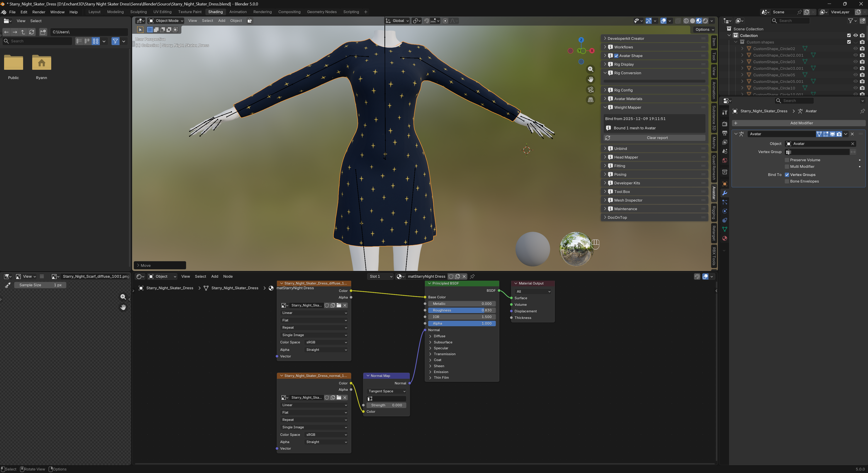This screenshot has width=868, height=473.
Task: Enable Preserve Volume checkbox
Action: [x=787, y=160]
